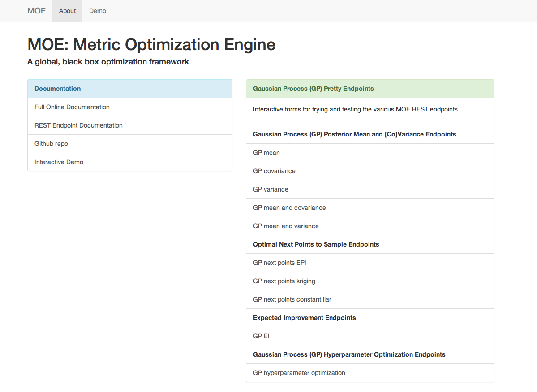The width and height of the screenshot is (537, 392).
Task: Open the GP covariance endpoint
Action: [x=370, y=171]
